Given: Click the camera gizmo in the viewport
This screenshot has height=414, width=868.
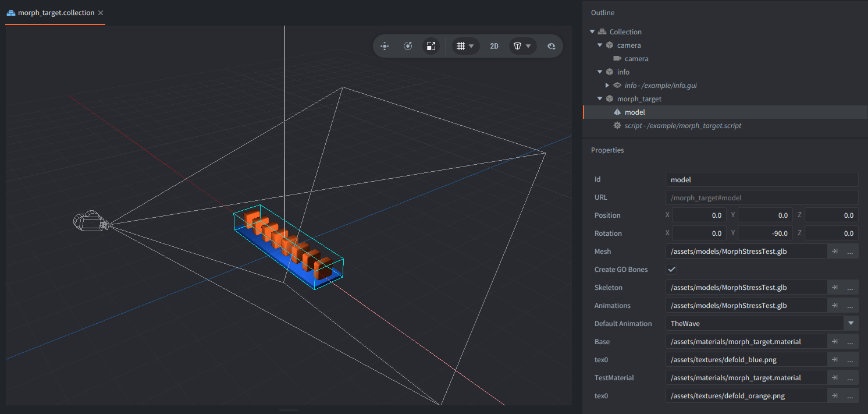Looking at the screenshot, I should (x=91, y=222).
